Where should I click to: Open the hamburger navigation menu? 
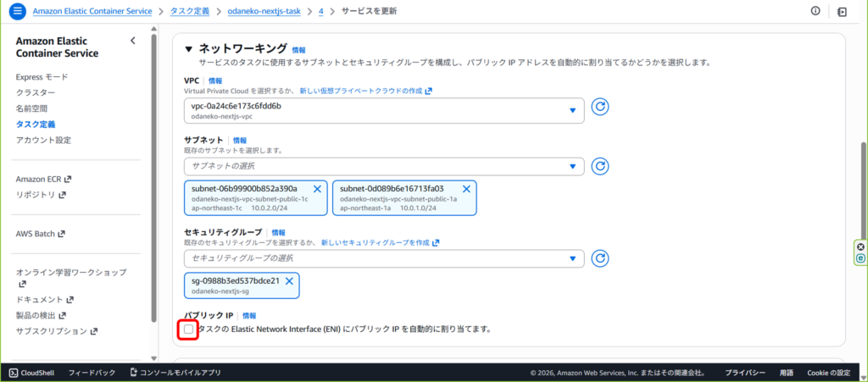[16, 11]
